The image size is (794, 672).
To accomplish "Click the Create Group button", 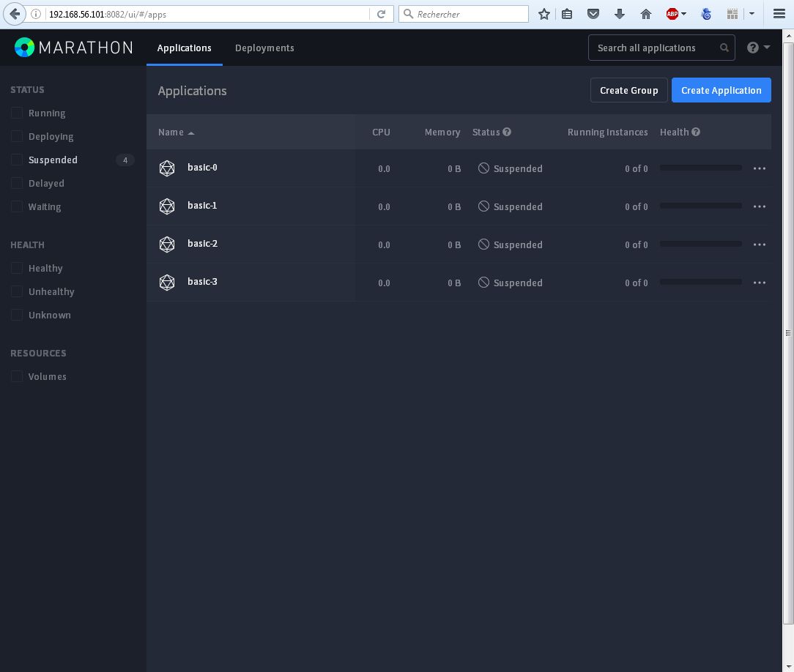I will 628,90.
